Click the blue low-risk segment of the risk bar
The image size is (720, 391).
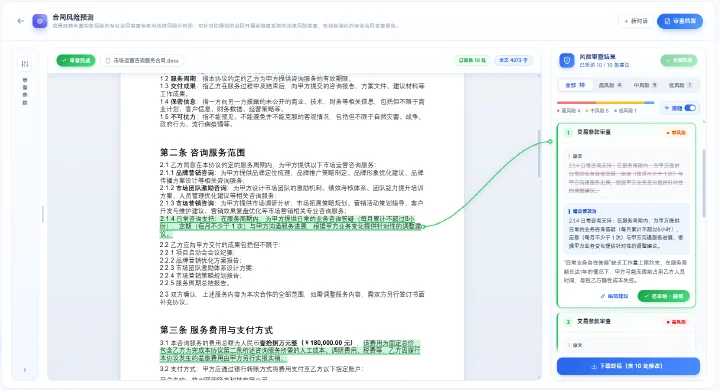[649, 103]
